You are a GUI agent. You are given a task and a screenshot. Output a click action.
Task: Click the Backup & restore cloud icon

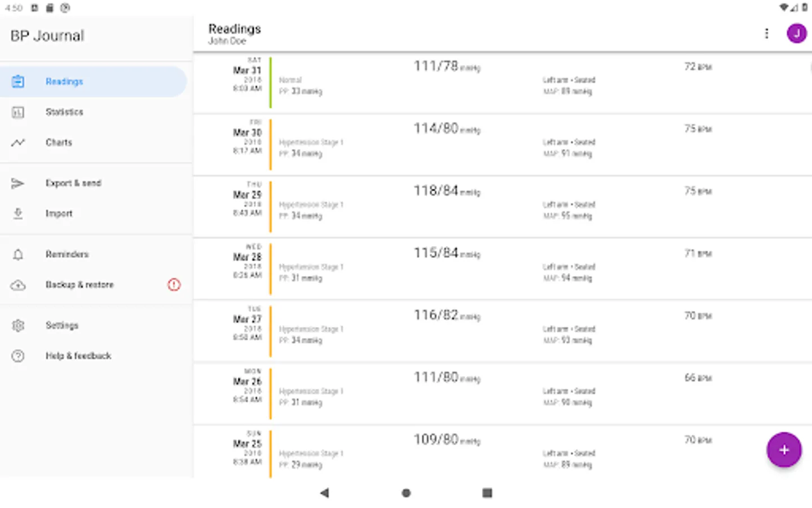(x=18, y=285)
